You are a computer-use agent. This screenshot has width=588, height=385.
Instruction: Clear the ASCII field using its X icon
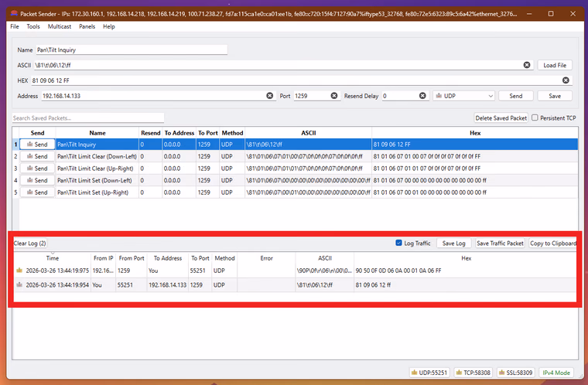pyautogui.click(x=527, y=65)
